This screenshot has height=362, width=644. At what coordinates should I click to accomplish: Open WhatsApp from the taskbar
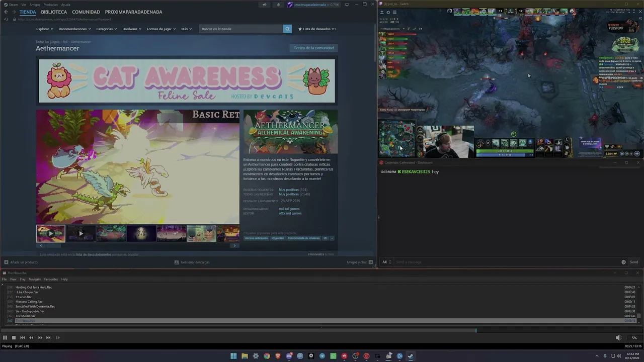333,356
